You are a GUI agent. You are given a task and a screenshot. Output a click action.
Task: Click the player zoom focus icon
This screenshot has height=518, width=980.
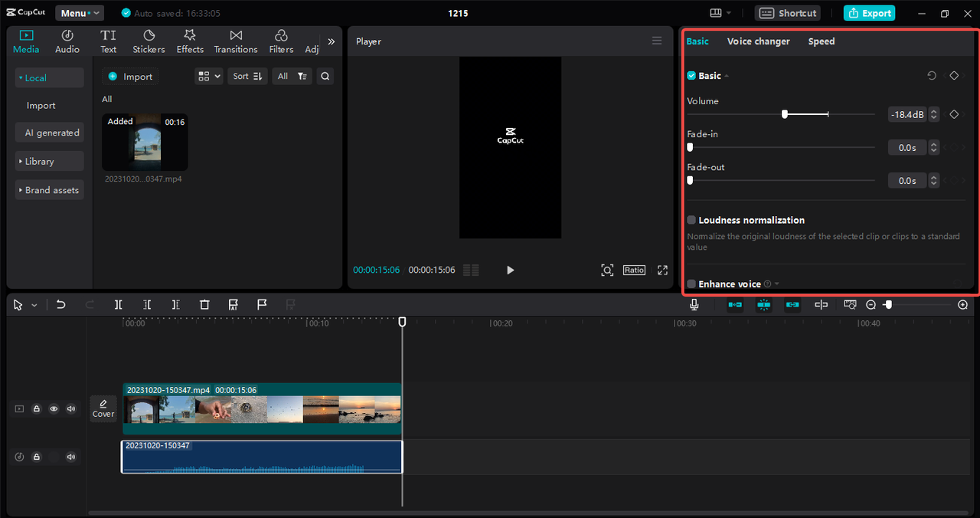coord(607,270)
